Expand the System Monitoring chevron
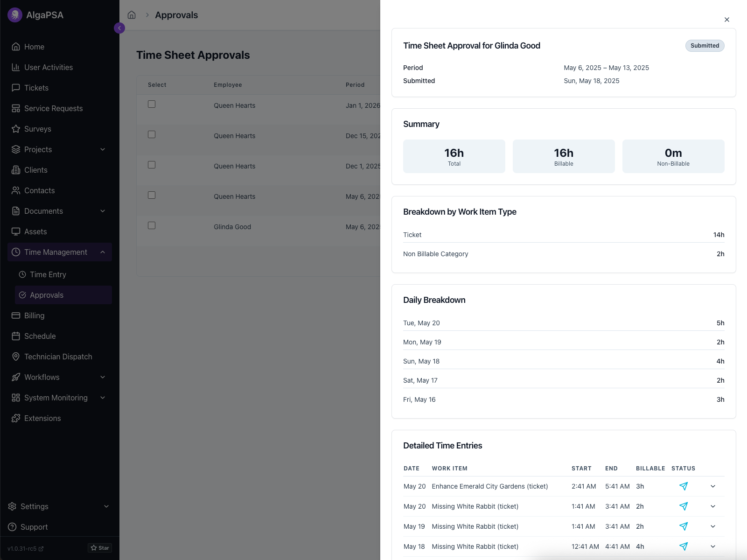This screenshot has height=560, width=747. 103,398
